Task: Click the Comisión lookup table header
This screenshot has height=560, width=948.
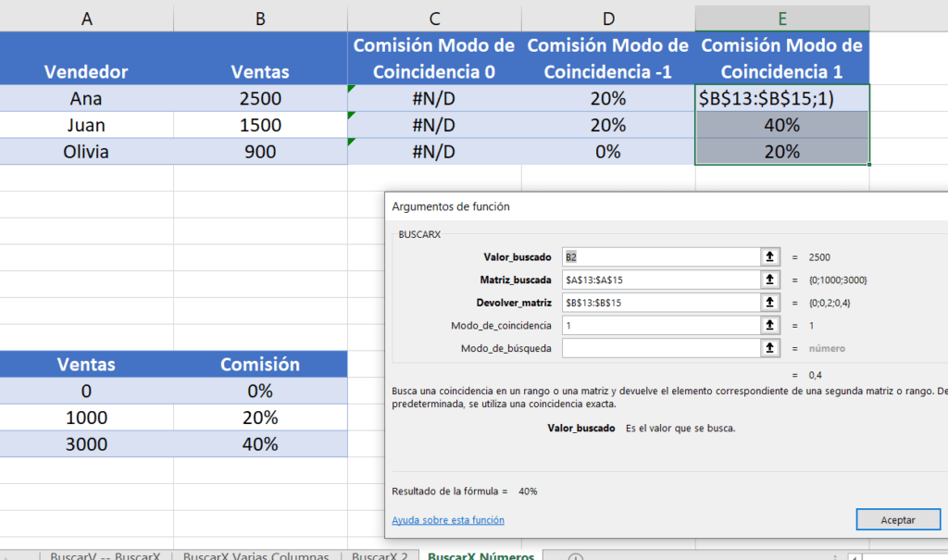Action: pos(259,364)
